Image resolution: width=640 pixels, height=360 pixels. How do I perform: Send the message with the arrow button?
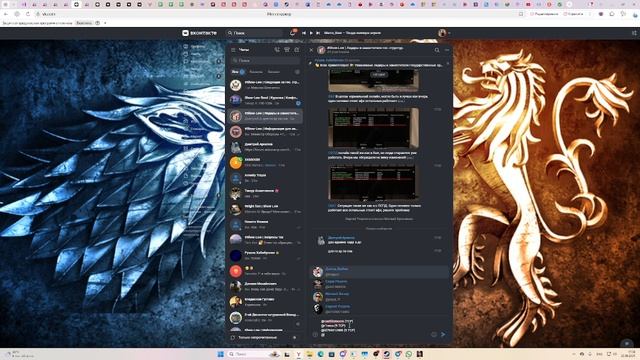click(x=443, y=334)
